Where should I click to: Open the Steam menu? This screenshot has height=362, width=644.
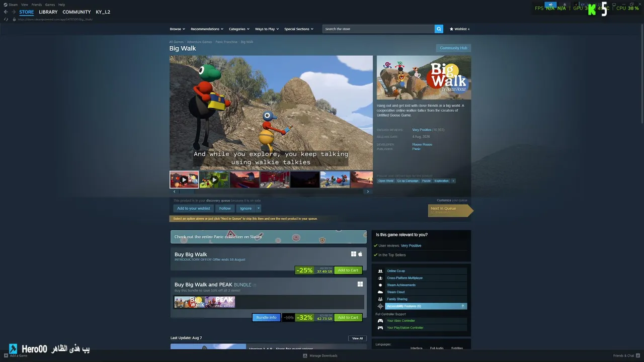[x=13, y=5]
